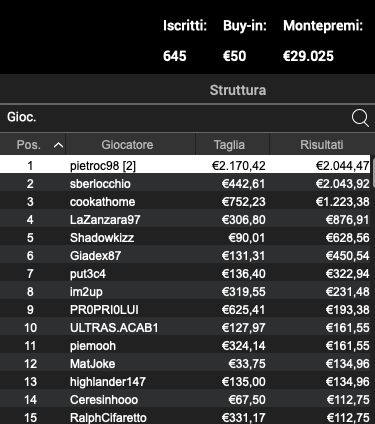Sort by Risultati column header
The height and width of the screenshot is (424, 375).
322,145
